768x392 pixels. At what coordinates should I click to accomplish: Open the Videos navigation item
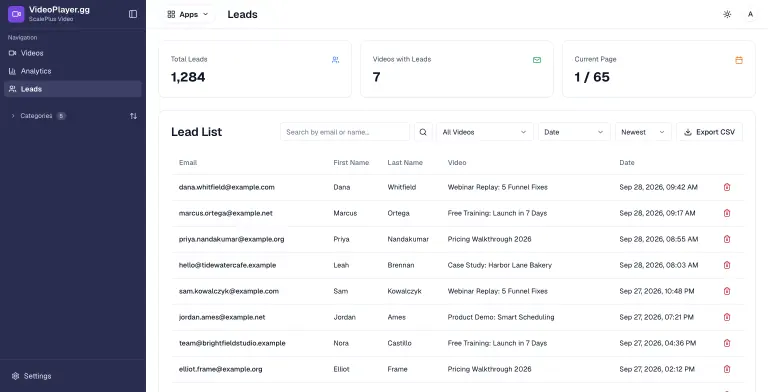point(72,53)
